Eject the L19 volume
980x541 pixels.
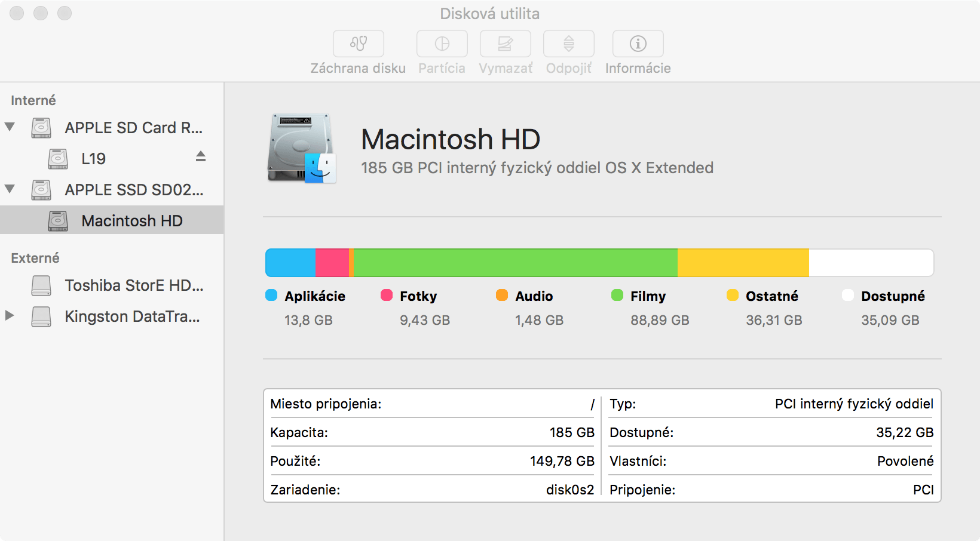(201, 156)
